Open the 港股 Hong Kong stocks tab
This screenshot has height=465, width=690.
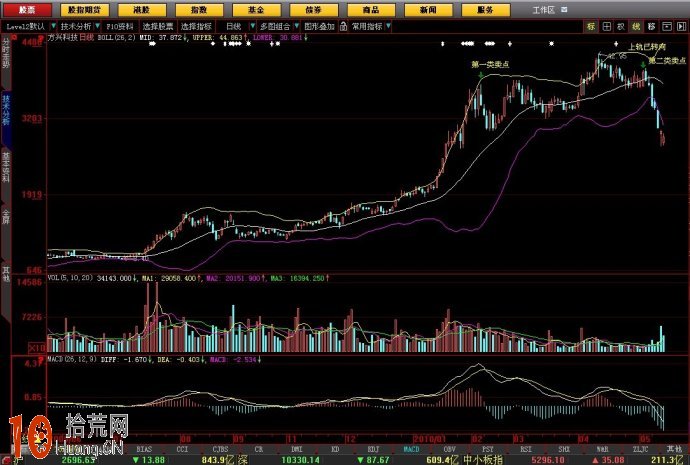142,9
